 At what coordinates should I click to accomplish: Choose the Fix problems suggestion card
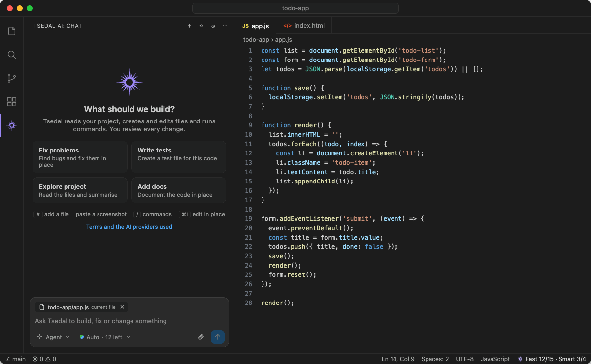coord(80,157)
